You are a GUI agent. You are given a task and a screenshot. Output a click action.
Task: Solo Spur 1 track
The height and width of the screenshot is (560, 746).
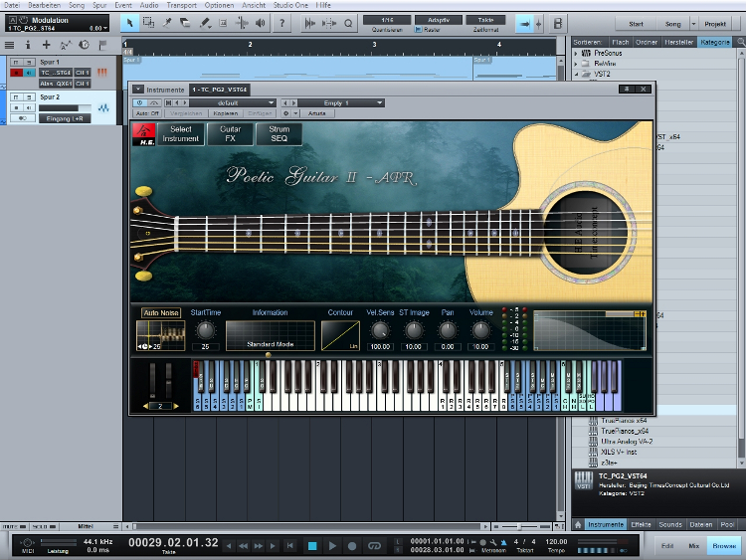[29, 62]
